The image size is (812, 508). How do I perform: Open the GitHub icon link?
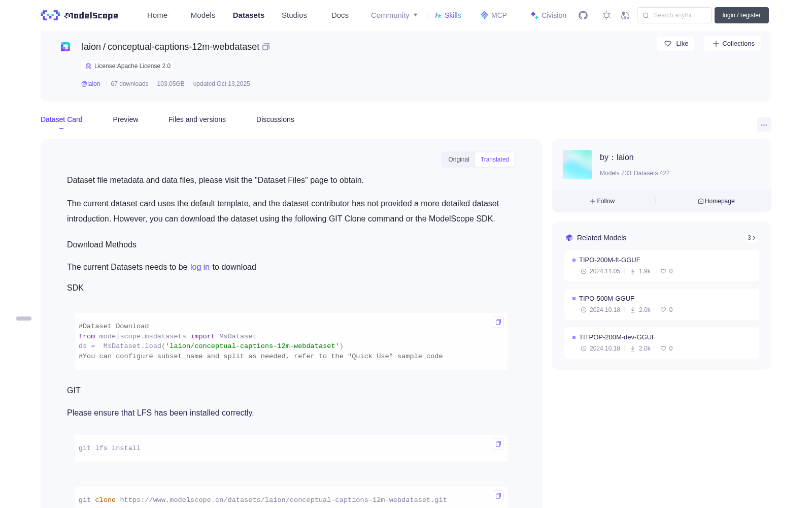coord(583,15)
